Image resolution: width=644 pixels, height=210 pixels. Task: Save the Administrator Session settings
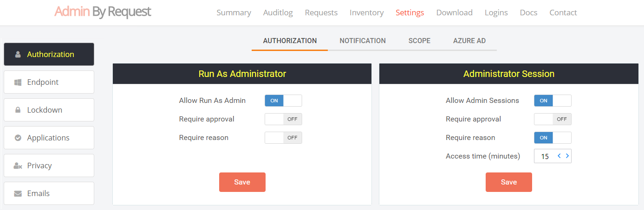[508, 182]
